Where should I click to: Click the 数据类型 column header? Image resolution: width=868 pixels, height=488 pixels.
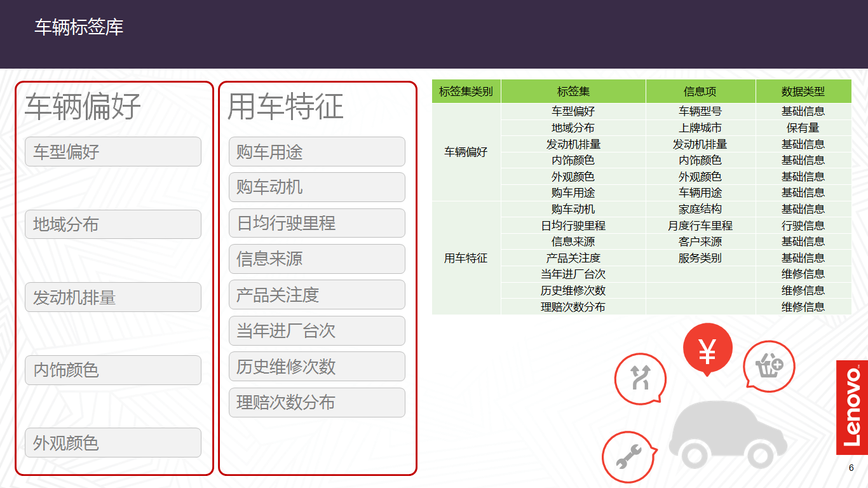(803, 91)
